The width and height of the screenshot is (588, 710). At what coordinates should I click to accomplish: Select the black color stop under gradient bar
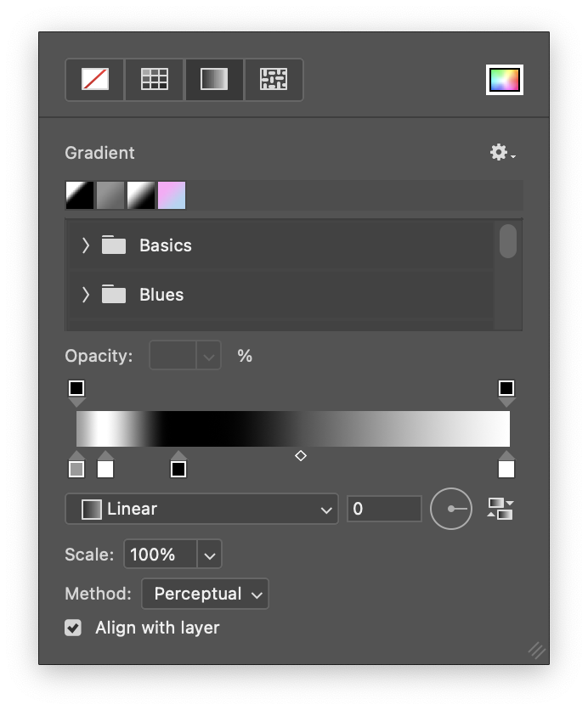(x=178, y=465)
